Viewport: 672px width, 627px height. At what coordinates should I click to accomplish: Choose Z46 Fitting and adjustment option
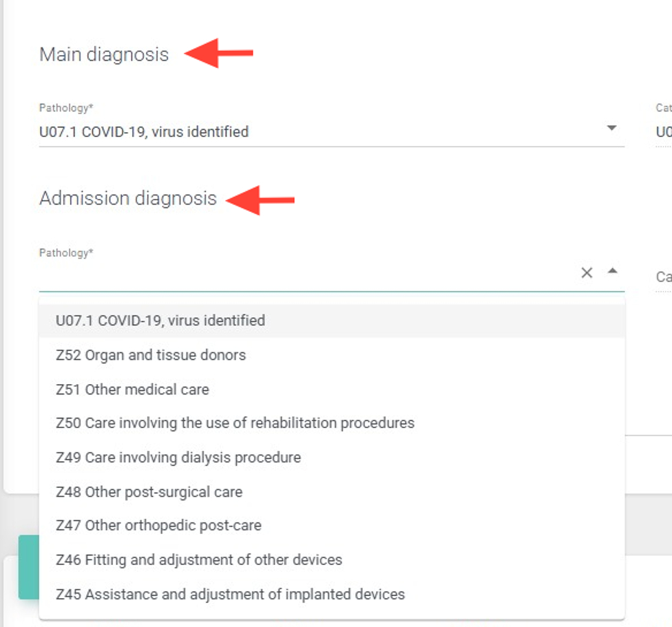click(199, 560)
